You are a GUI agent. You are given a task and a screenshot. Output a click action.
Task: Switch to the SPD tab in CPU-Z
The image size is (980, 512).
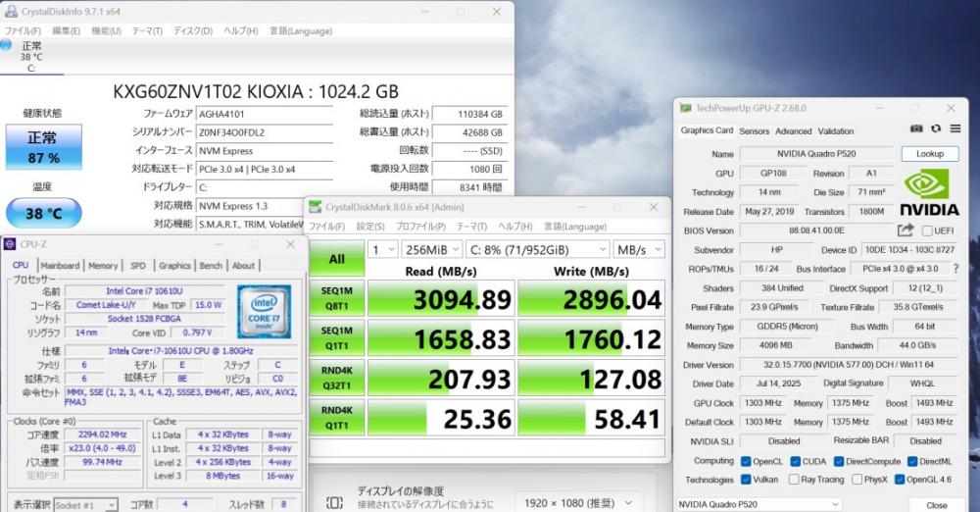coord(138,266)
